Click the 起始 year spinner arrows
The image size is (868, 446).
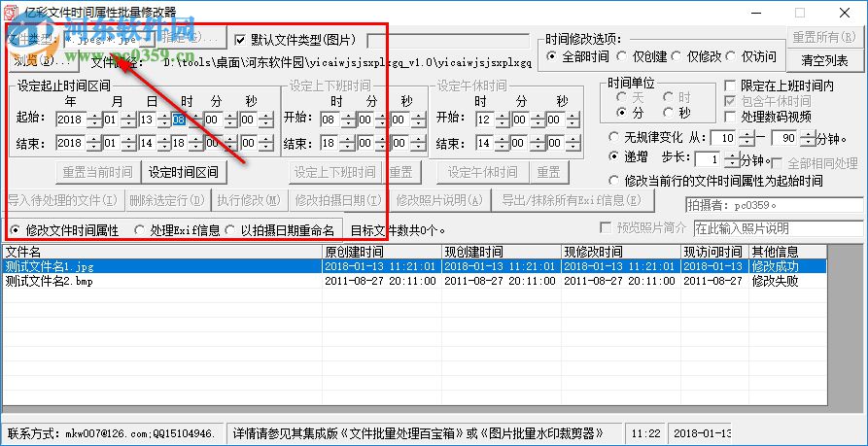pyautogui.click(x=94, y=120)
